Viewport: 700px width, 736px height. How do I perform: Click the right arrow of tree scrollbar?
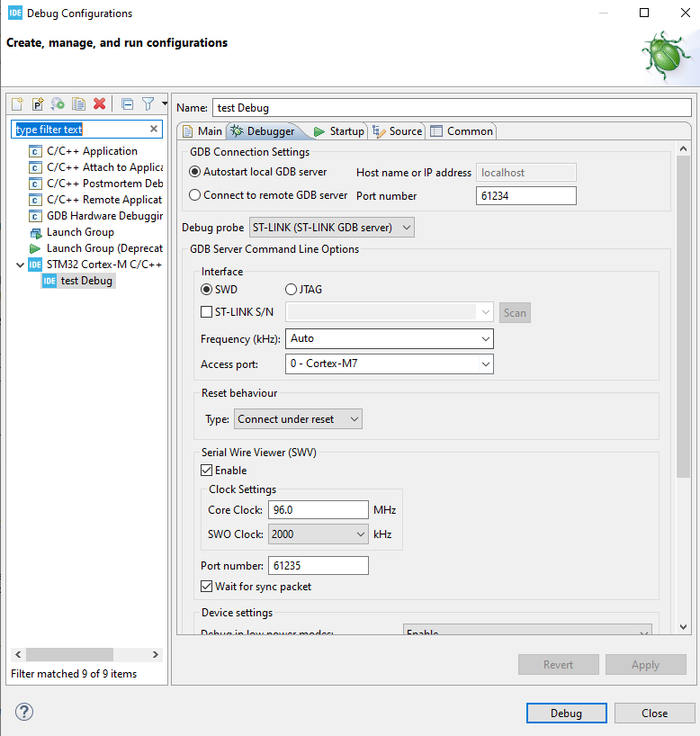pos(156,654)
